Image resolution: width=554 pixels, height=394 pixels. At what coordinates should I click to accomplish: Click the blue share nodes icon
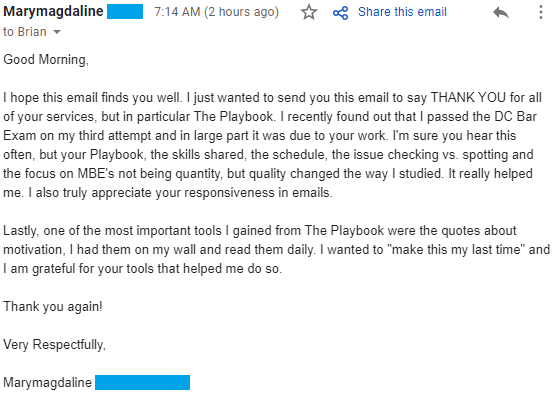pos(341,13)
